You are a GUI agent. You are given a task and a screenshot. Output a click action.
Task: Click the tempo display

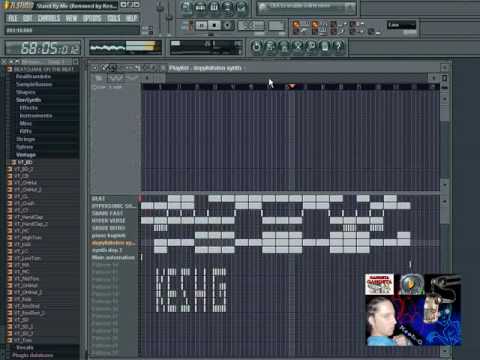(x=251, y=25)
